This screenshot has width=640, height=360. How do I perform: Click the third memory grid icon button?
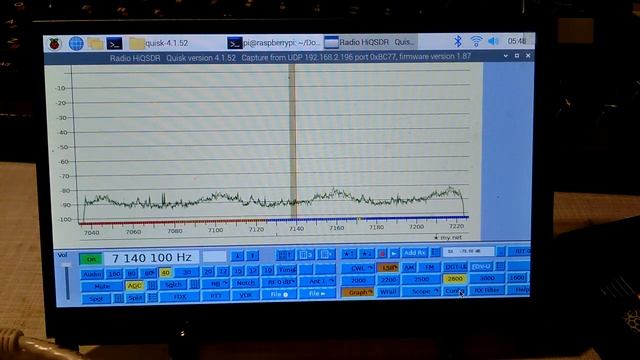(326, 255)
